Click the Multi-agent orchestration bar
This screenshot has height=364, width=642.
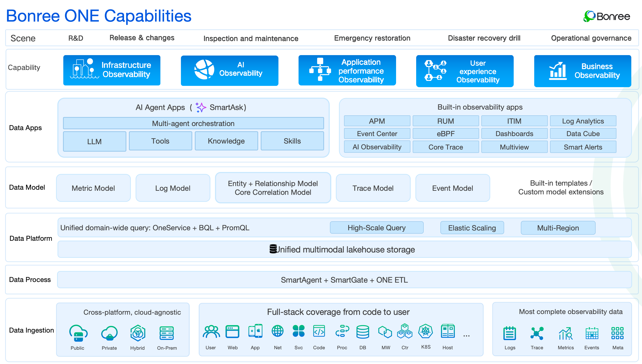pos(194,123)
